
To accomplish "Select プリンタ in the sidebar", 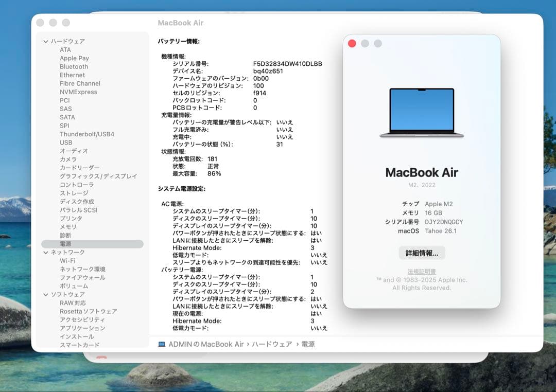I will pyautogui.click(x=71, y=219).
